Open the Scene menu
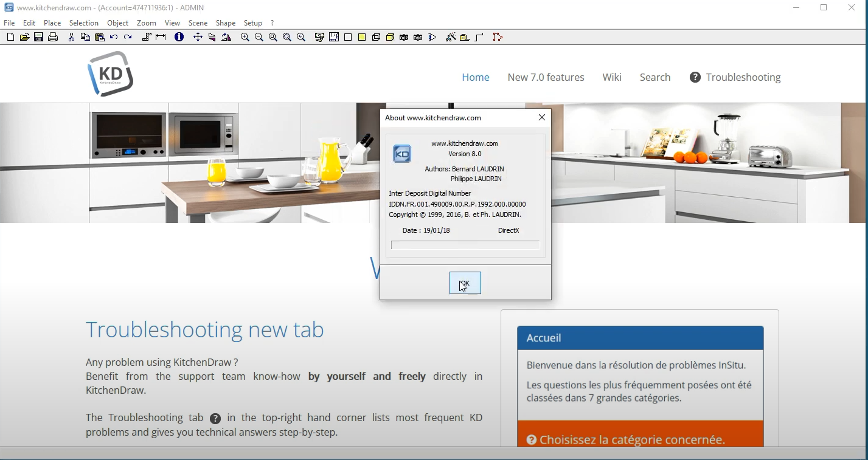 point(198,23)
